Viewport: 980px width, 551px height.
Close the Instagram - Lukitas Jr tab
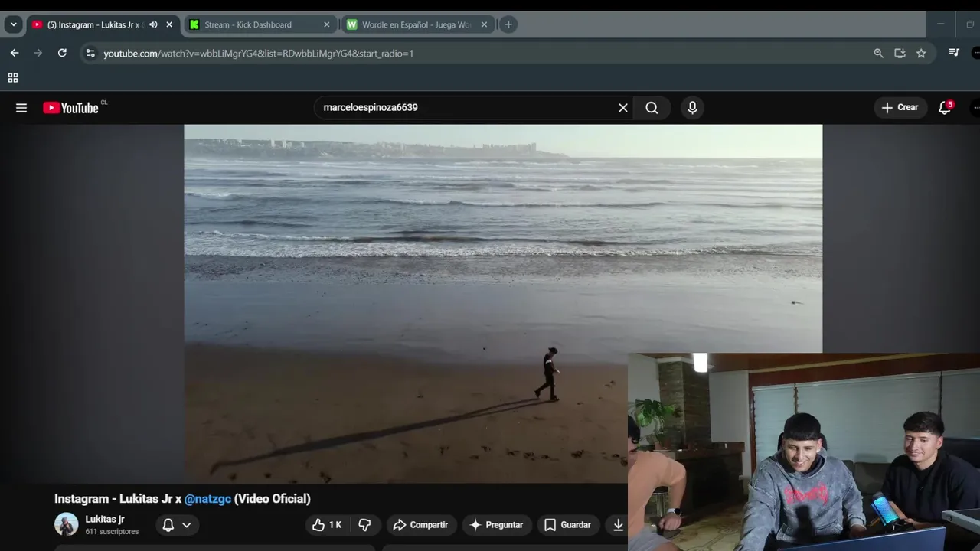169,24
